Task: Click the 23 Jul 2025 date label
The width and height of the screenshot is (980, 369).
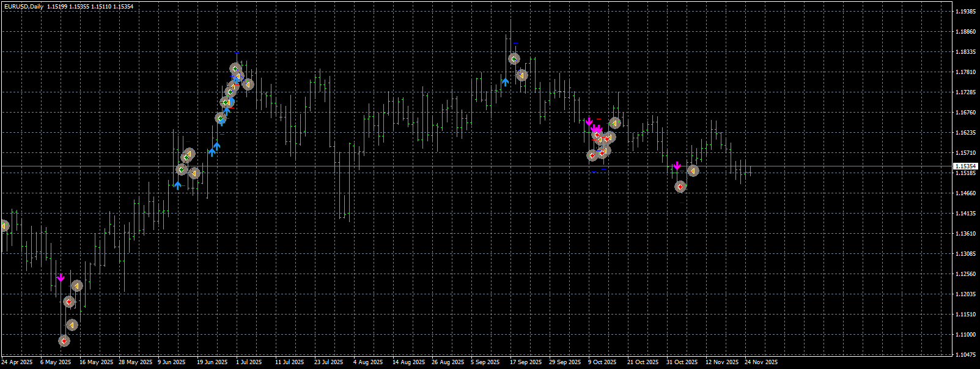Action: tap(329, 362)
